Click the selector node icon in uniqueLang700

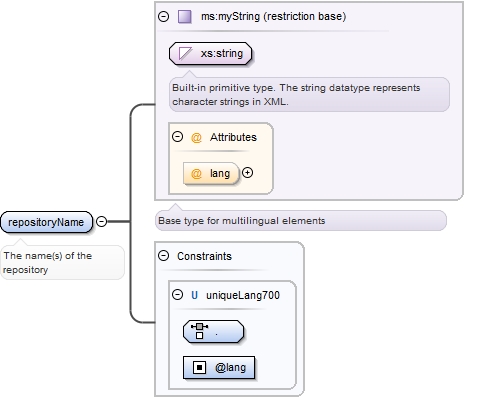pos(199,331)
